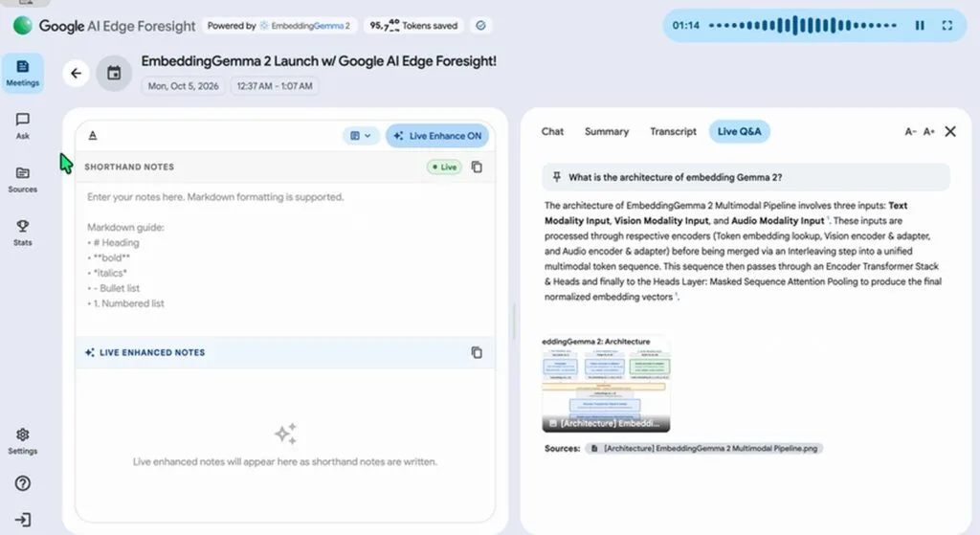Image resolution: width=980 pixels, height=535 pixels.
Task: Copy the shorthand notes
Action: [x=477, y=167]
